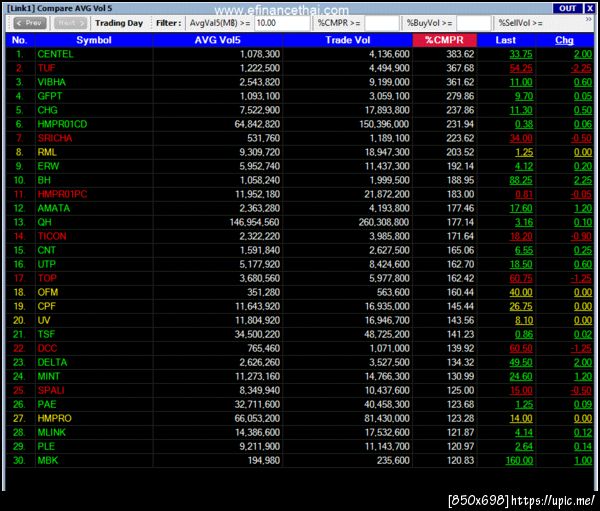Select the TOP symbol
600x511 pixels.
47,278
